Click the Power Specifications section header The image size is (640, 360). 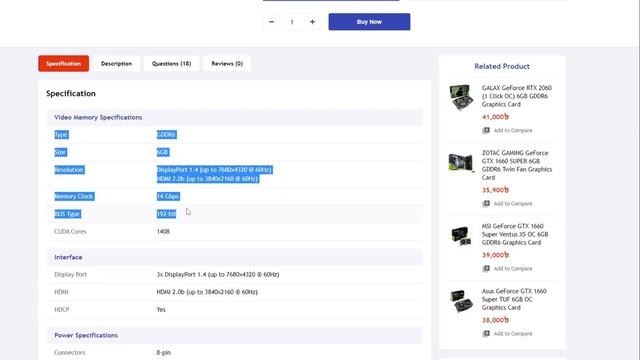(235, 335)
